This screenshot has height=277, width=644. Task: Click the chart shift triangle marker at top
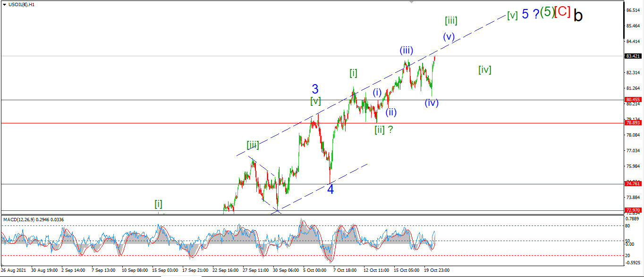point(412,2)
